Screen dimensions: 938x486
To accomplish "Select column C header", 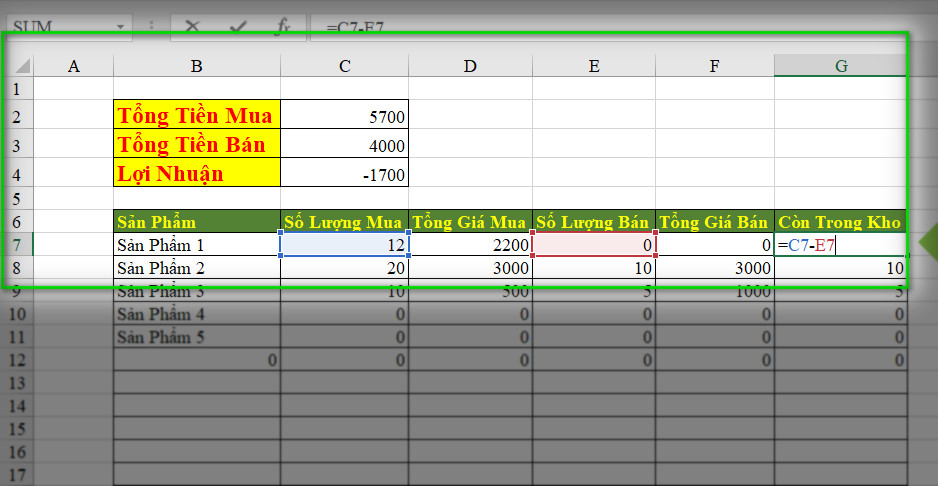I will (345, 66).
